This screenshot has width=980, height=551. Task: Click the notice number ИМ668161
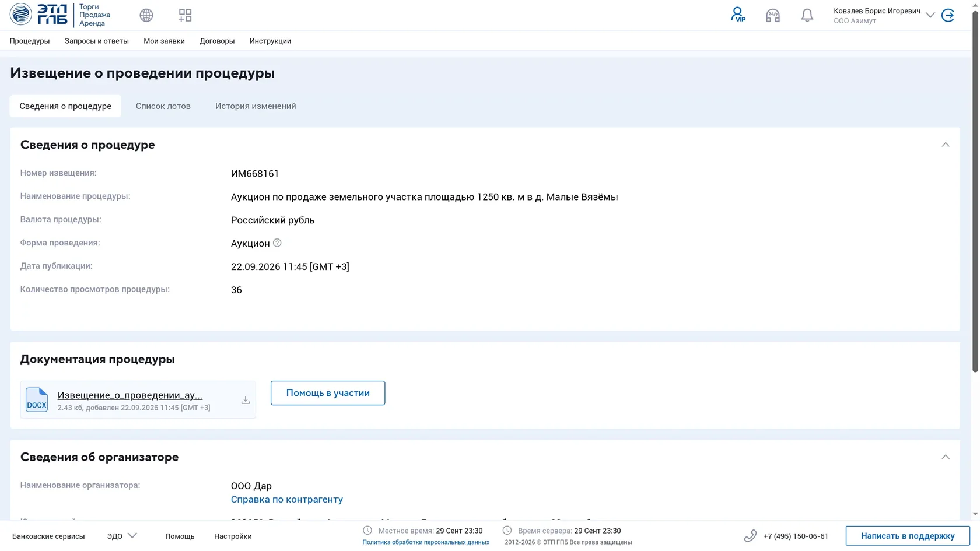point(255,174)
